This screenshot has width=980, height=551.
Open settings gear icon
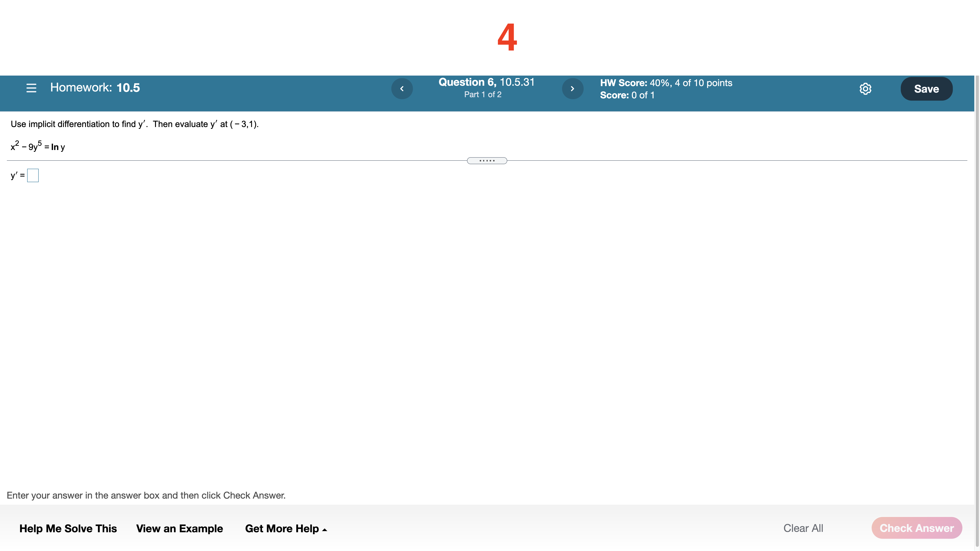point(865,89)
